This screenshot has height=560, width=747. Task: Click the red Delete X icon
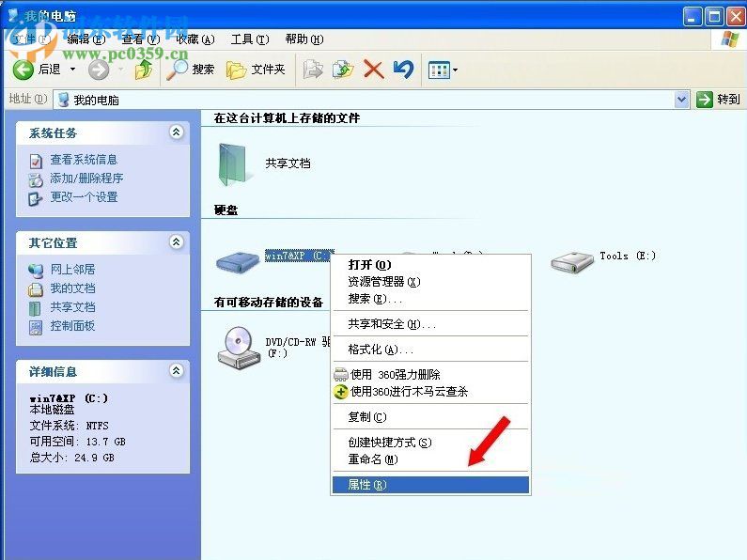coord(374,70)
